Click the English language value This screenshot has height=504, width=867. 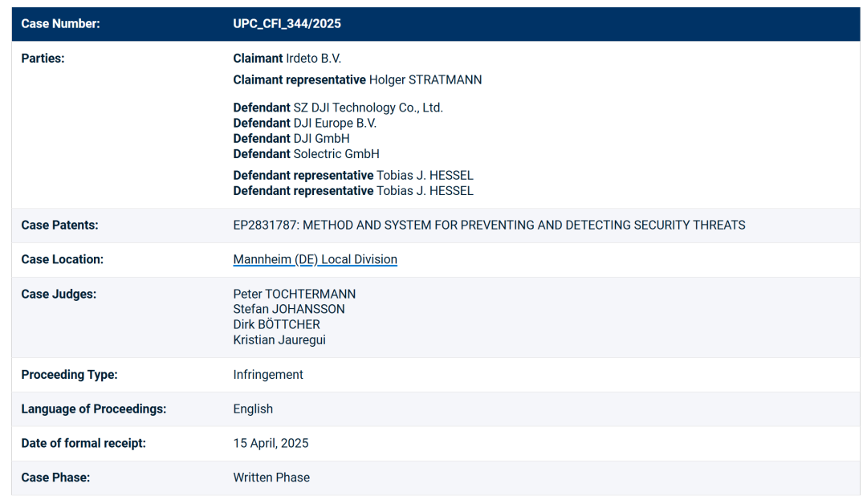click(x=253, y=408)
